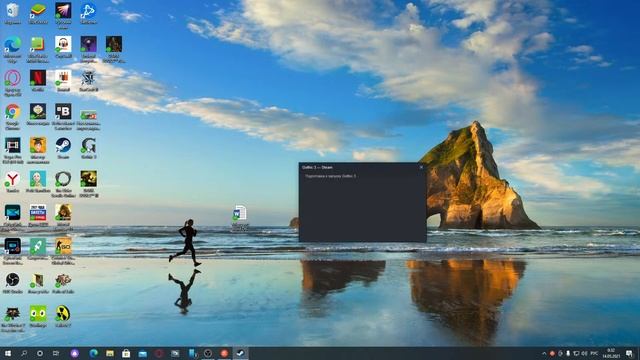Open the notification center icon
Image resolution: width=640 pixels, height=360 pixels.
click(x=629, y=353)
